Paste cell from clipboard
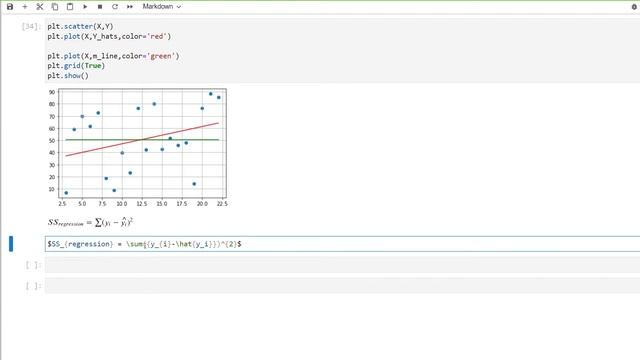Viewport: 640px width, 360px height. 70,7
